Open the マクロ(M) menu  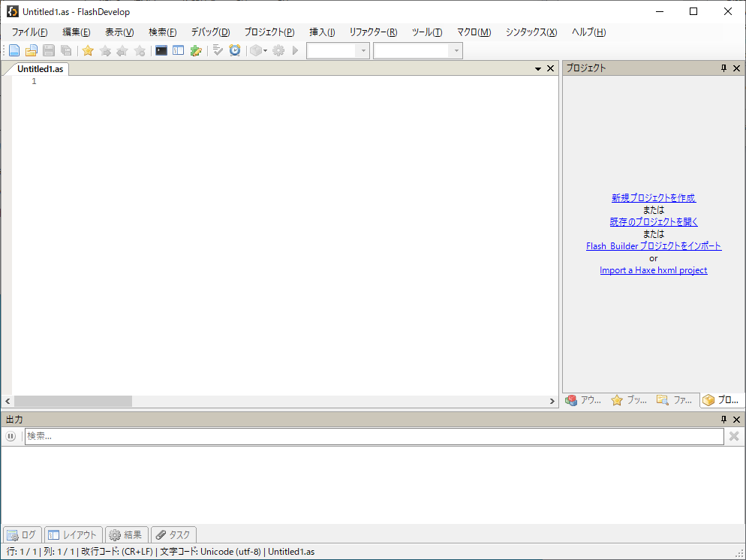[474, 32]
